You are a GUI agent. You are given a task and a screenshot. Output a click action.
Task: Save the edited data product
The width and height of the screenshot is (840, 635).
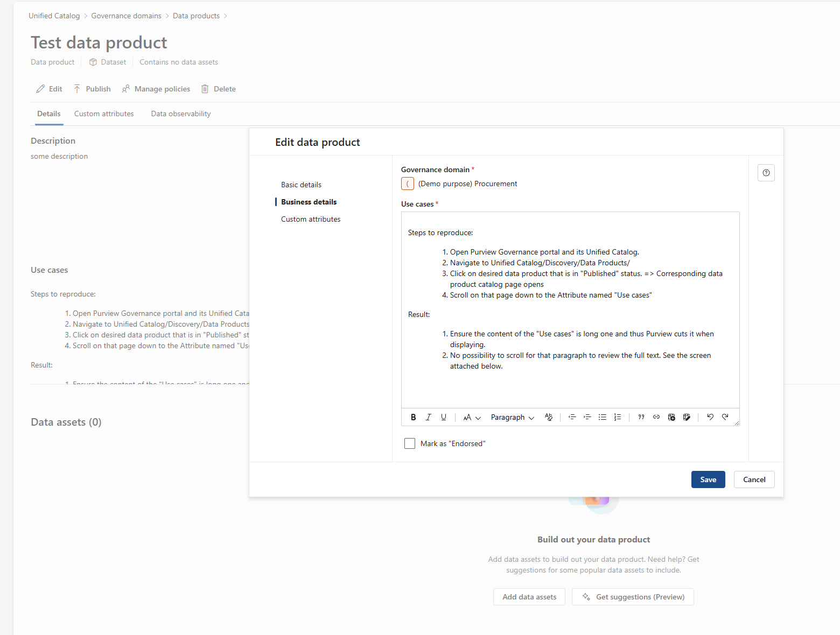coord(708,479)
